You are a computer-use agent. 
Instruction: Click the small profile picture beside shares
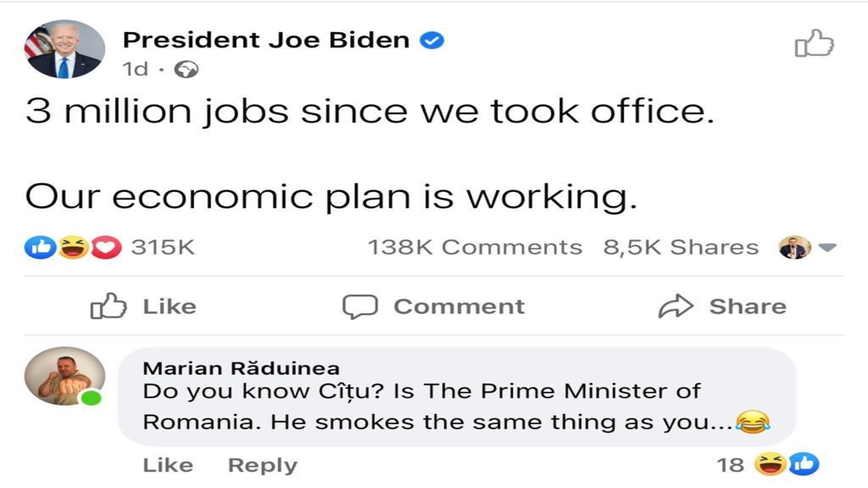795,248
